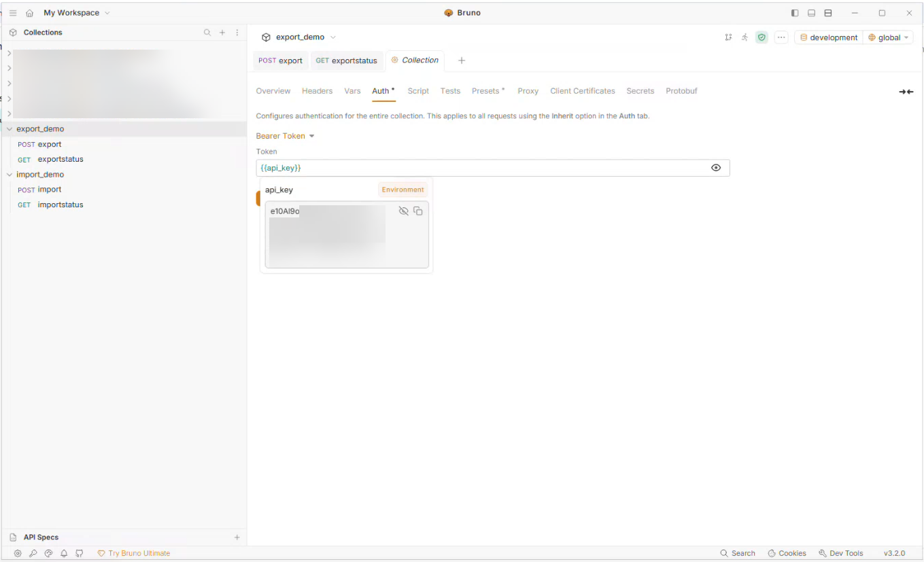Copy the api_key value
This screenshot has width=924, height=562.
418,211
